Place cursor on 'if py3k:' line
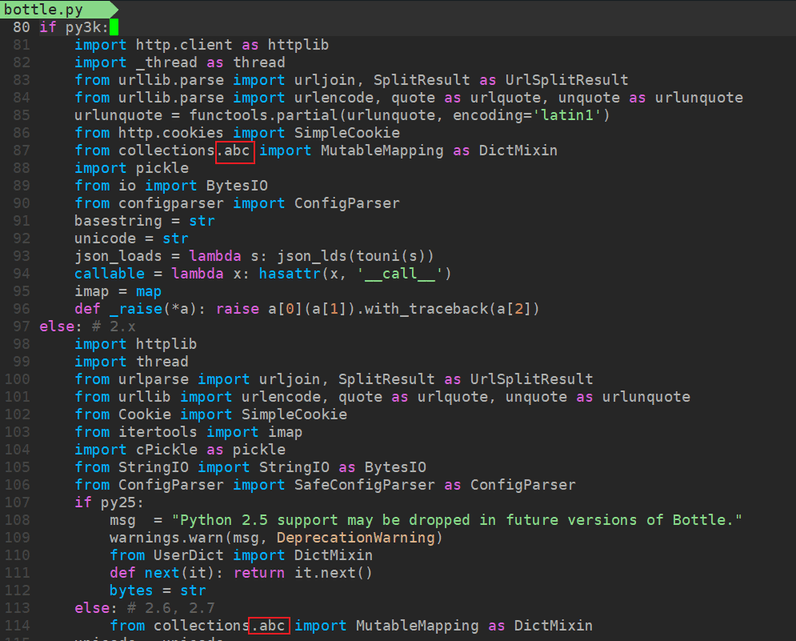Viewport: 796px width, 641px height. (x=74, y=27)
